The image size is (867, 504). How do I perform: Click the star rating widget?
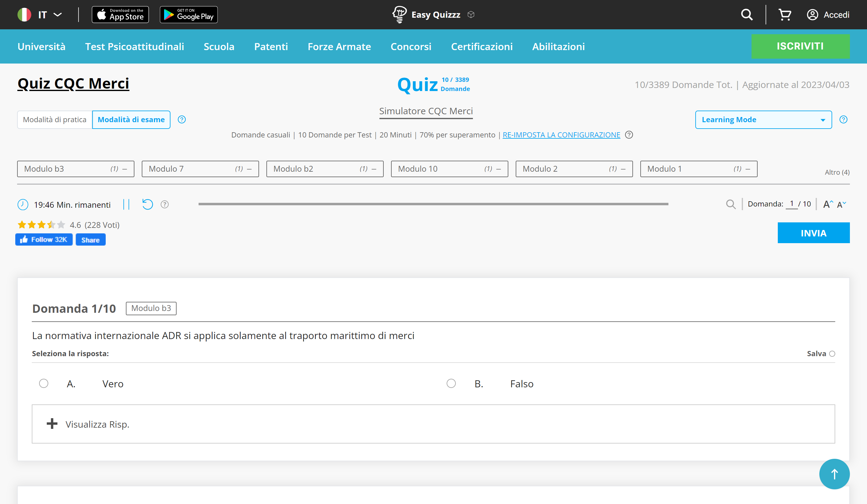(41, 225)
